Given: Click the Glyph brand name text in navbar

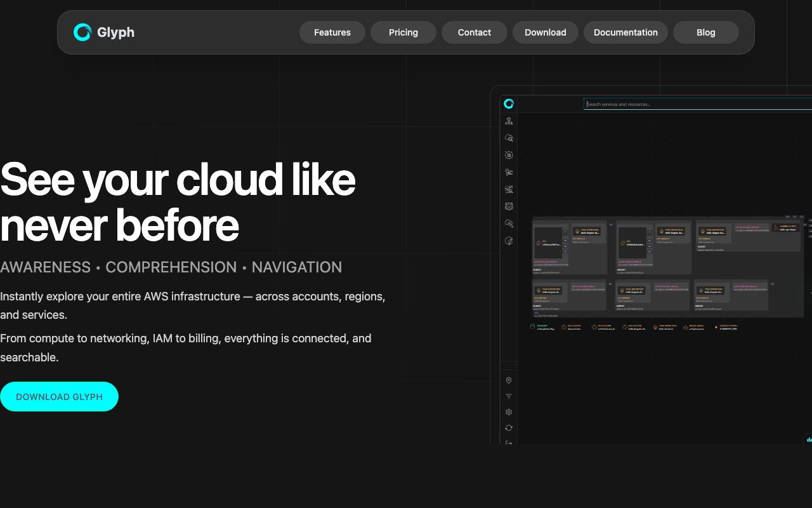Looking at the screenshot, I should coord(115,32).
